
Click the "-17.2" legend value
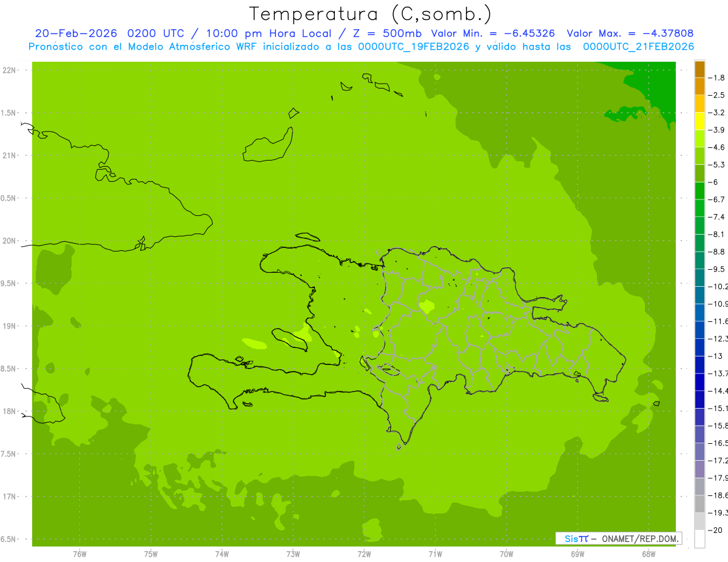click(x=718, y=460)
